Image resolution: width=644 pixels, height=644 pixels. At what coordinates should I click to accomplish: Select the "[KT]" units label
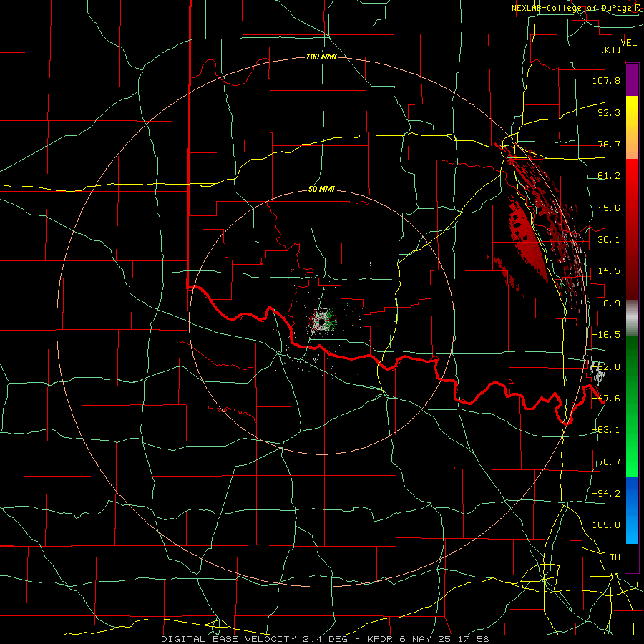(x=611, y=49)
